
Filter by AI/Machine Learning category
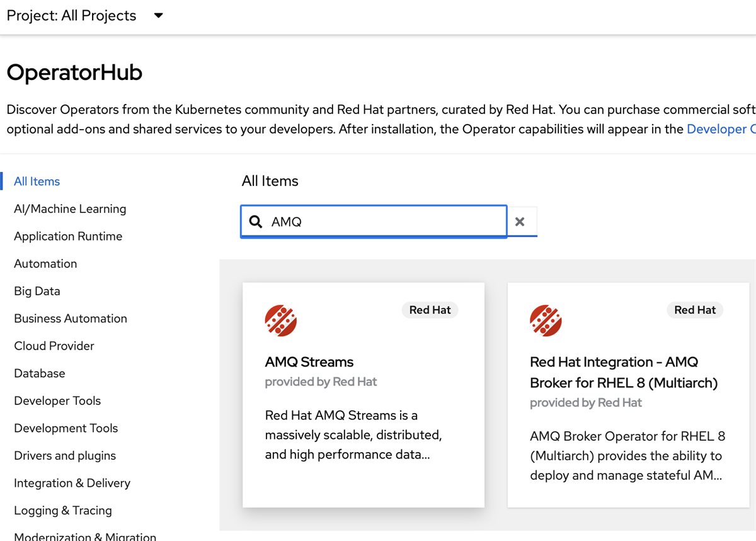tap(70, 209)
